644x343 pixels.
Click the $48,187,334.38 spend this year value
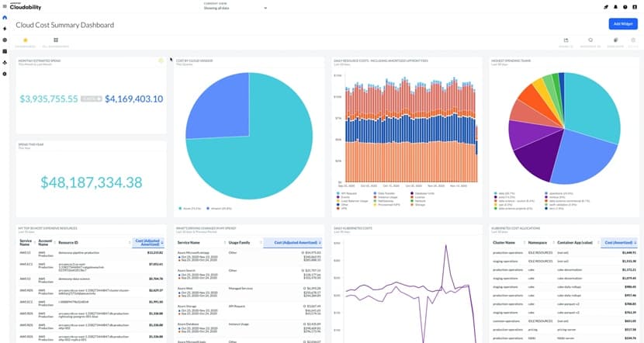pos(92,182)
